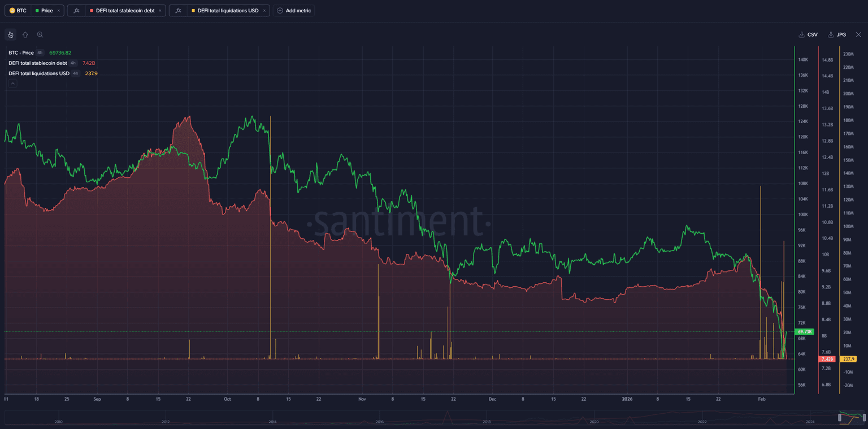Collapse the chart legend with chevron
This screenshot has height=429, width=868.
[13, 84]
